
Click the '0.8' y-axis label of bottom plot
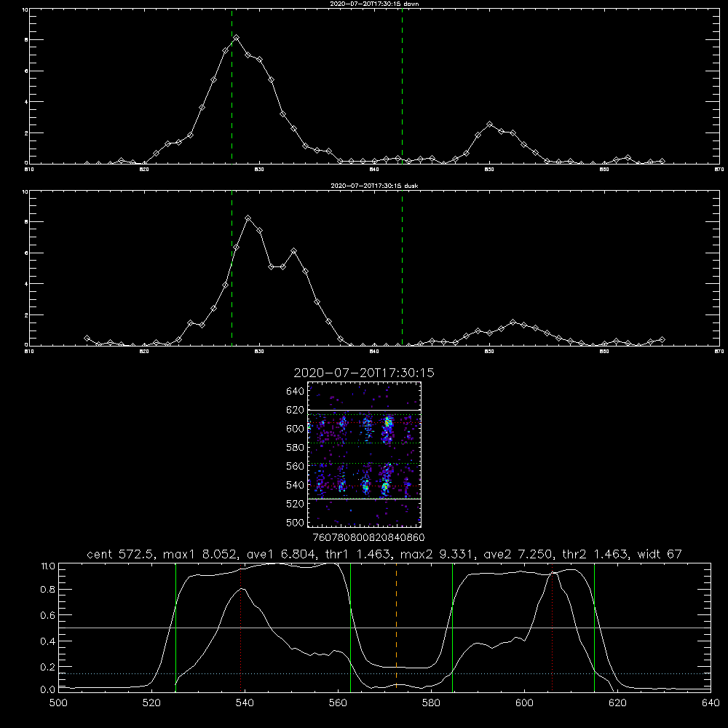click(x=48, y=590)
